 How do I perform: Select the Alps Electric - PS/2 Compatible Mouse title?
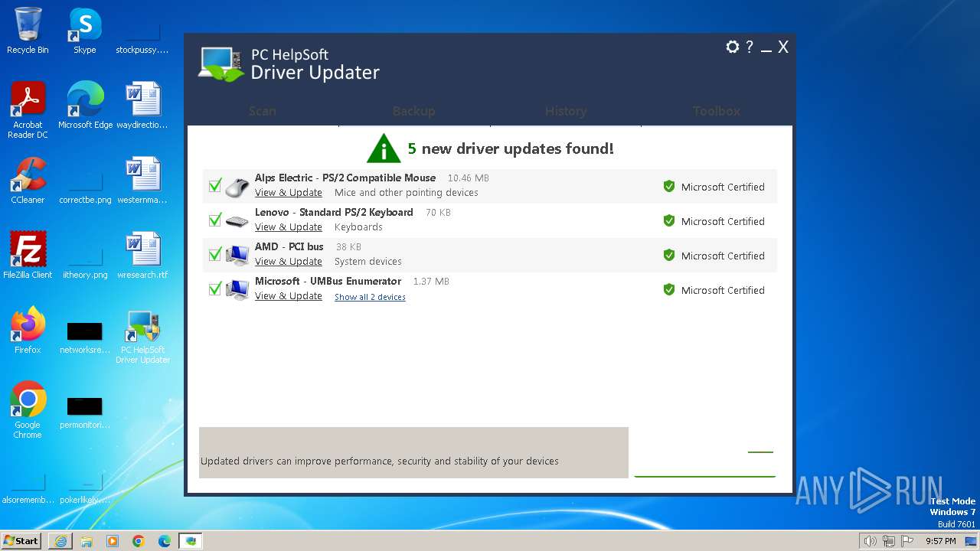pos(345,178)
